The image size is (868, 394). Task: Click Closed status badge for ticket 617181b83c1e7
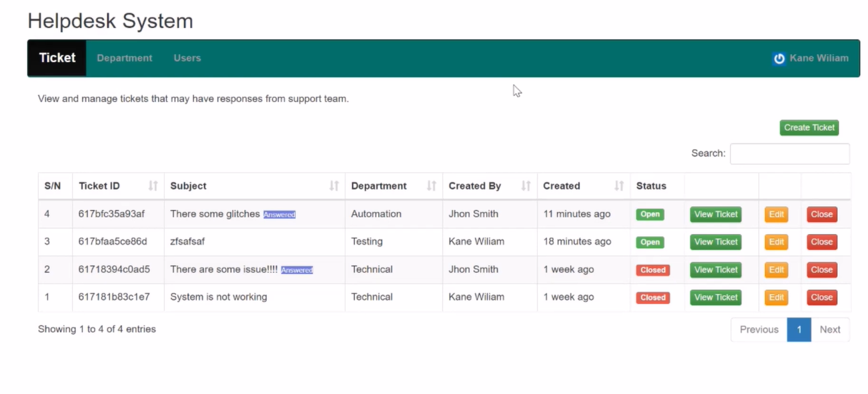653,297
